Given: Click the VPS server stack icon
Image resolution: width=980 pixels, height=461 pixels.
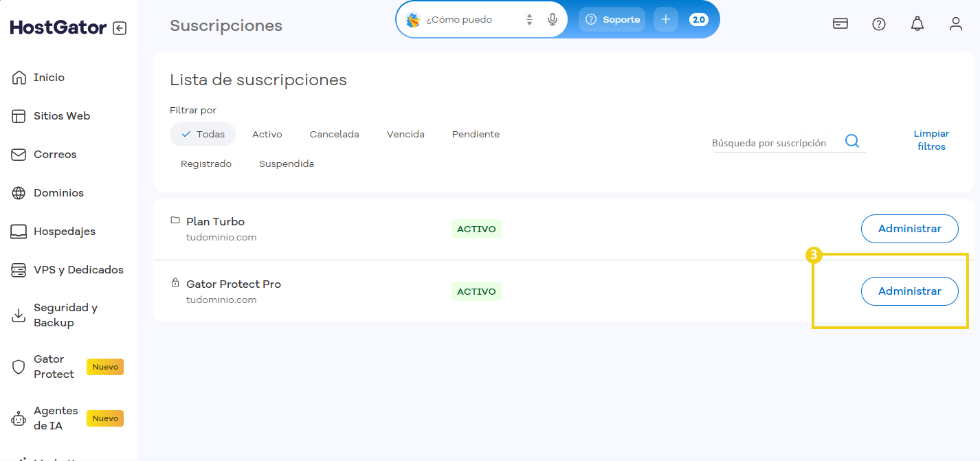Looking at the screenshot, I should 19,270.
